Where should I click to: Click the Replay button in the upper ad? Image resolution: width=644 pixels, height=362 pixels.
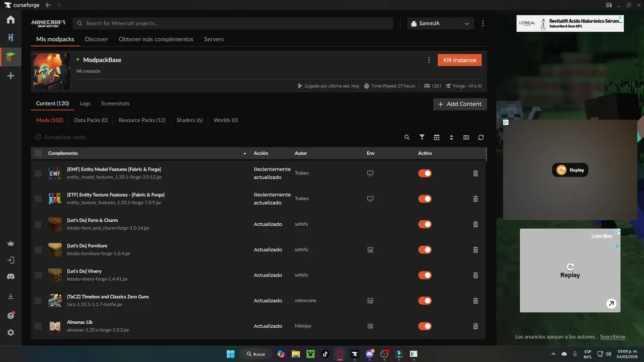pos(570,170)
